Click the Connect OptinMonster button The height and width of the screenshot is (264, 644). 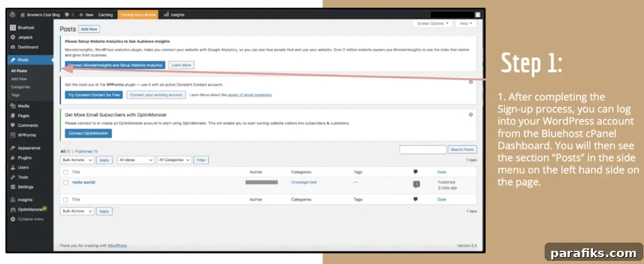pyautogui.click(x=88, y=133)
